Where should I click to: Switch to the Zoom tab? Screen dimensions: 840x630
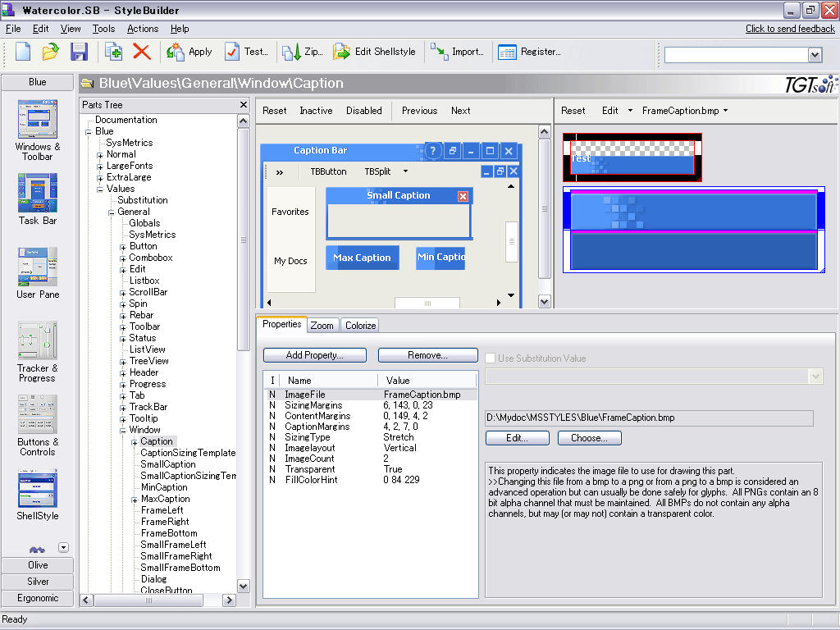click(x=322, y=326)
